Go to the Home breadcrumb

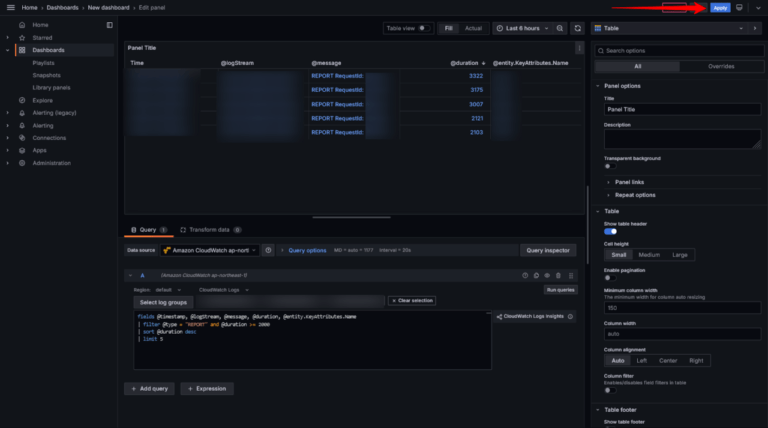[29, 8]
